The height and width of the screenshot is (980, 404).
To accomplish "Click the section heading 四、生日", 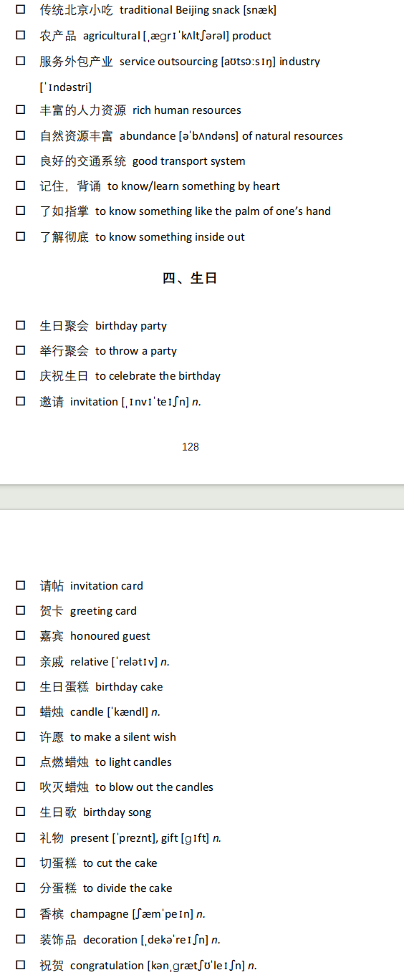I will click(190, 278).
